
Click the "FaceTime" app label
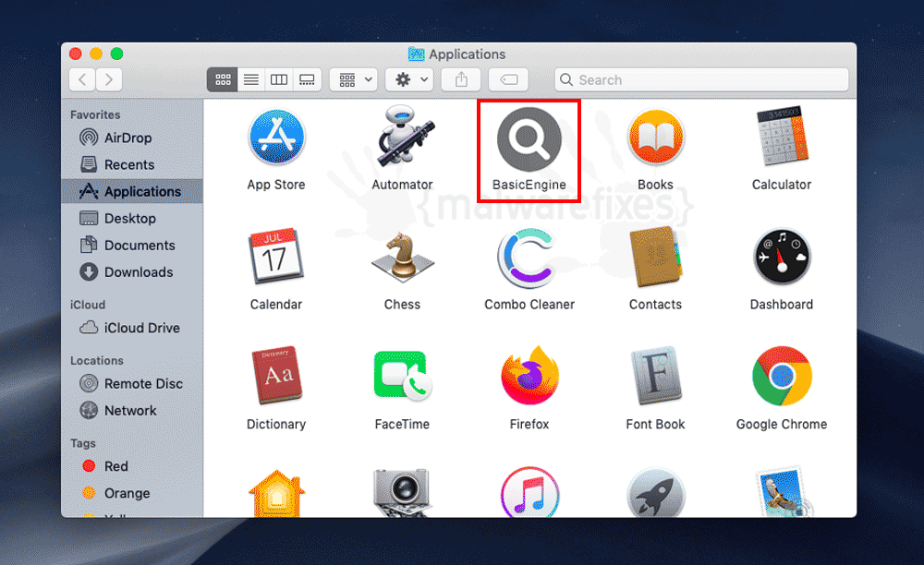(x=403, y=425)
